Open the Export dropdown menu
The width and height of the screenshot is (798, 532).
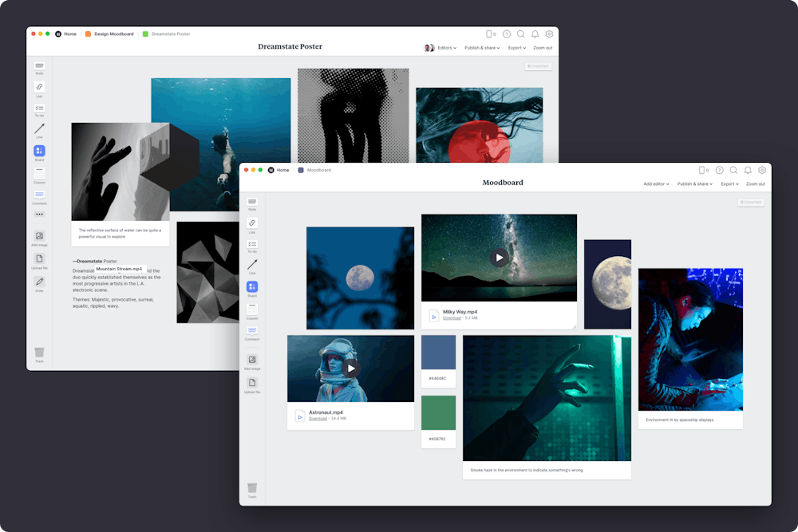pos(729,183)
